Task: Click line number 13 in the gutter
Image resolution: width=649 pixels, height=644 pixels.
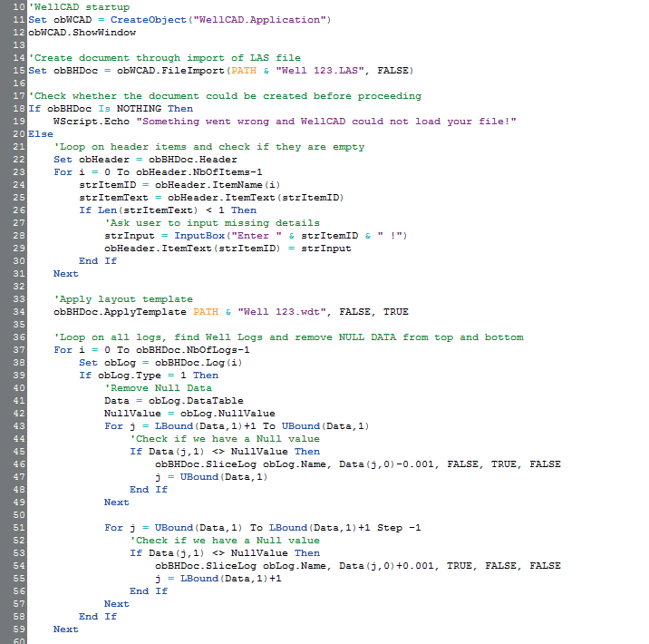Action: (19, 45)
